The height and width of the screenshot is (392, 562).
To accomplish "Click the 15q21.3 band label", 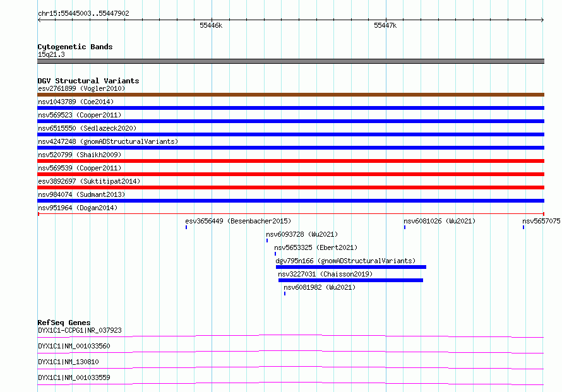I will [51, 54].
